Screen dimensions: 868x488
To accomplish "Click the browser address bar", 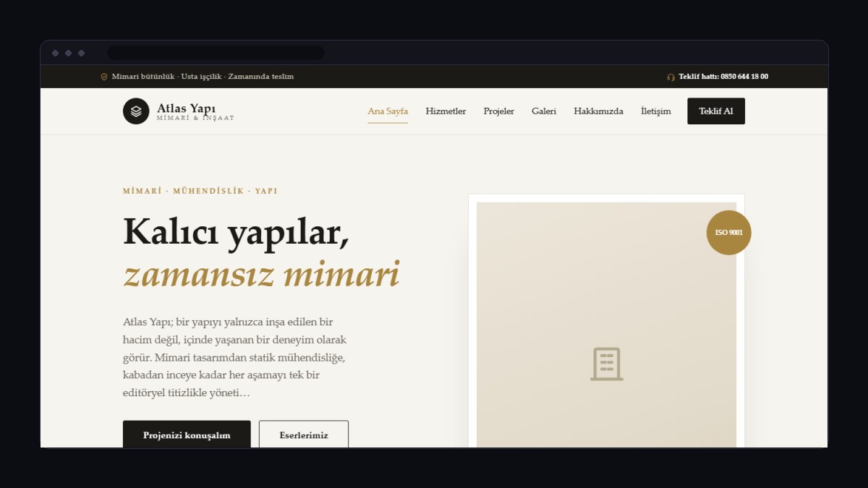I will coord(216,53).
